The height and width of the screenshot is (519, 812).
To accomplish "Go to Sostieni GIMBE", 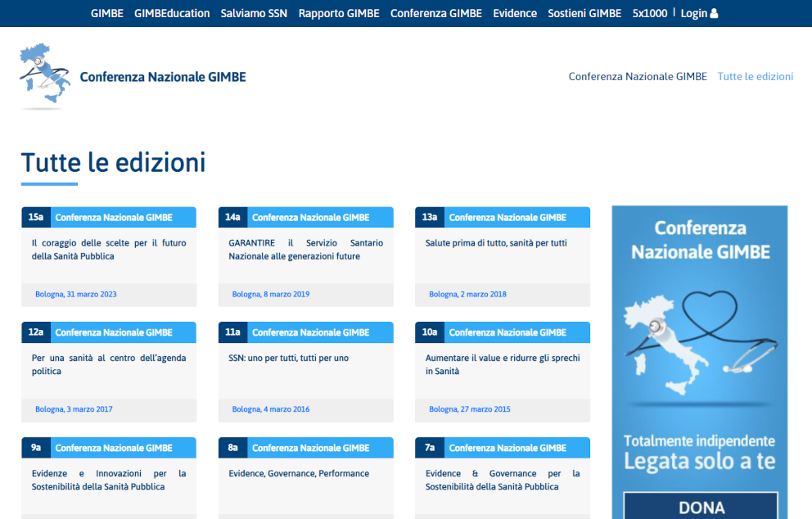I will [x=584, y=13].
